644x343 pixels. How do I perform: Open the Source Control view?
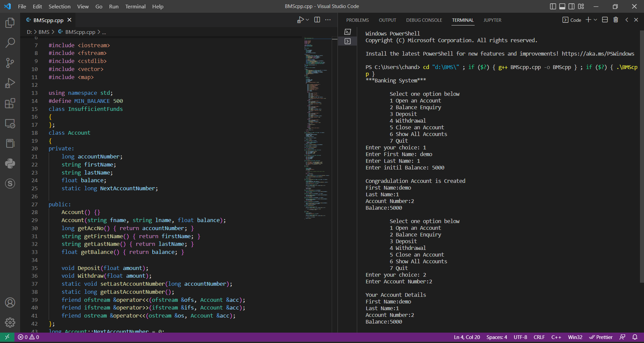coord(10,63)
